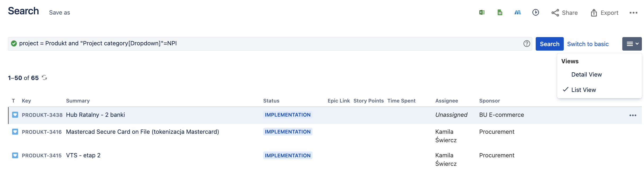The width and height of the screenshot is (644, 169).
Task: Toggle the views layout dropdown button
Action: 632,44
